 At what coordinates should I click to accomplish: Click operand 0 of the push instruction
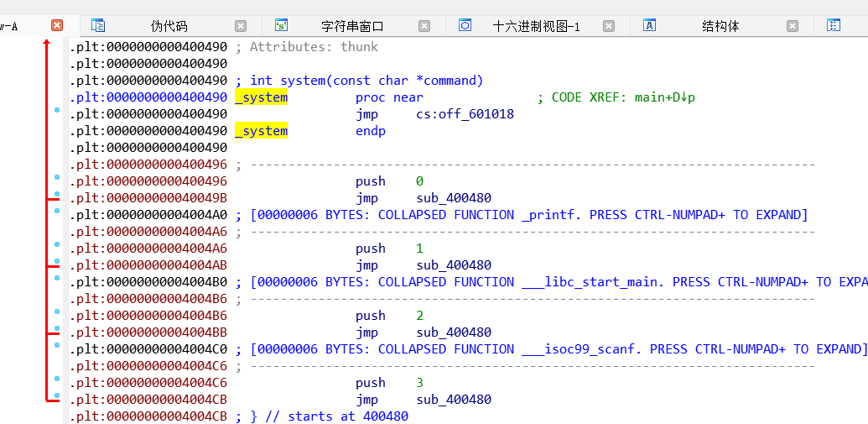[419, 182]
